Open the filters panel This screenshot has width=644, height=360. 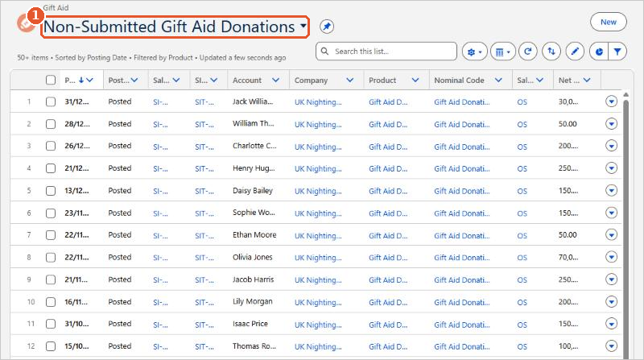617,52
